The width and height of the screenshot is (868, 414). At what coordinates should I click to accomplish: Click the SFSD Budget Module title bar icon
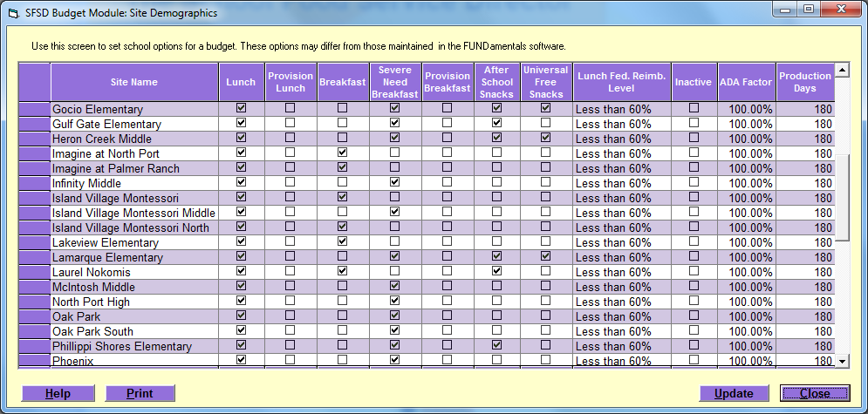pyautogui.click(x=13, y=13)
